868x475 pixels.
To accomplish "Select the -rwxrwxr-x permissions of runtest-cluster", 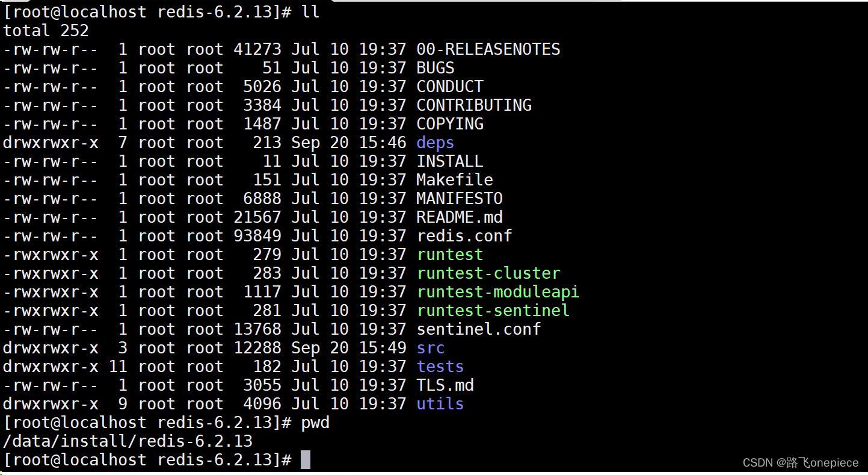I will click(51, 273).
